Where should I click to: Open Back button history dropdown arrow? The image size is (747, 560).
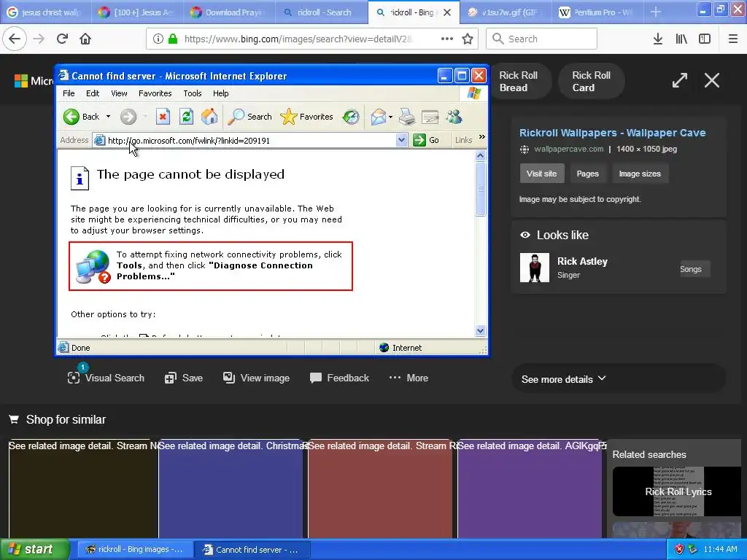click(x=108, y=117)
